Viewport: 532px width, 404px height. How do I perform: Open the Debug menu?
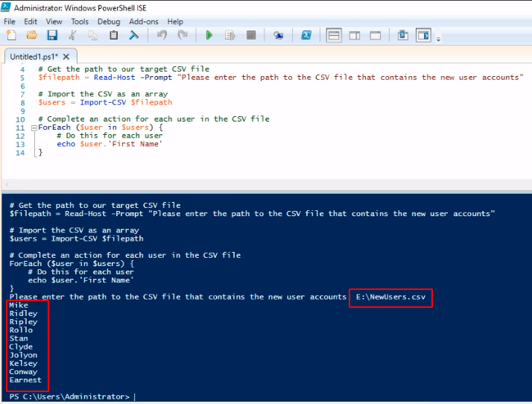point(109,22)
